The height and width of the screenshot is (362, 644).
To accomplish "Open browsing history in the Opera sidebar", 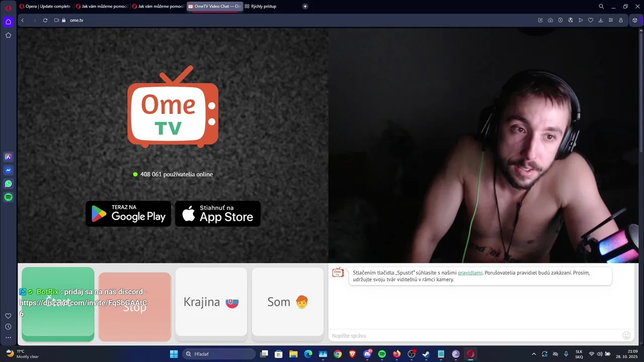I will pos(8,327).
